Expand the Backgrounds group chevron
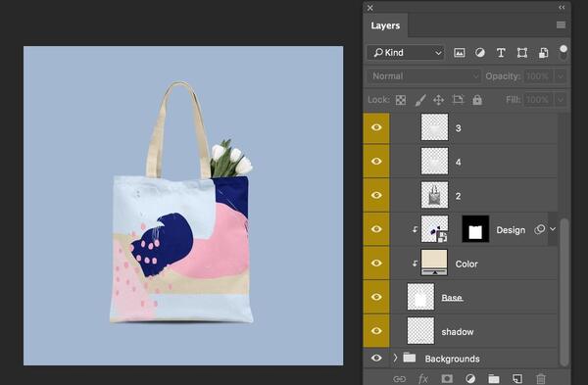Image resolution: width=588 pixels, height=385 pixels. tap(395, 358)
